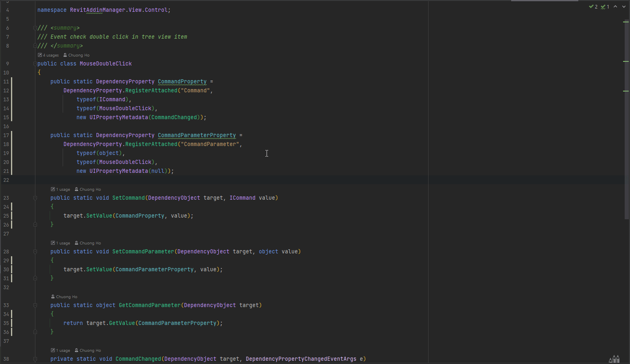This screenshot has width=630, height=364.
Task: Click the horizontal scrollbar at top of editor
Action: coord(544,1)
